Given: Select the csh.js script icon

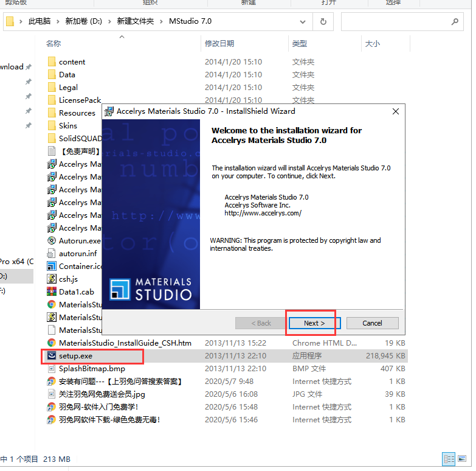Looking at the screenshot, I should tap(52, 279).
